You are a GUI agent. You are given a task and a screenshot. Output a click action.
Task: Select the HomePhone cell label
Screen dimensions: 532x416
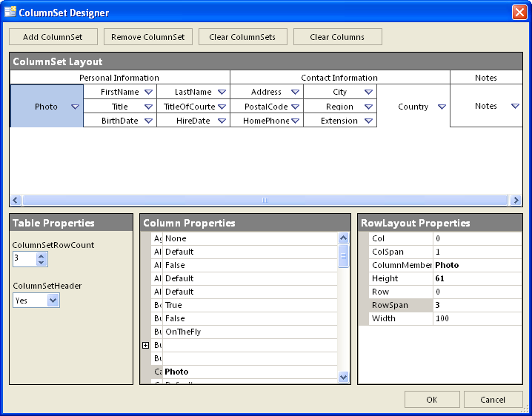click(266, 121)
